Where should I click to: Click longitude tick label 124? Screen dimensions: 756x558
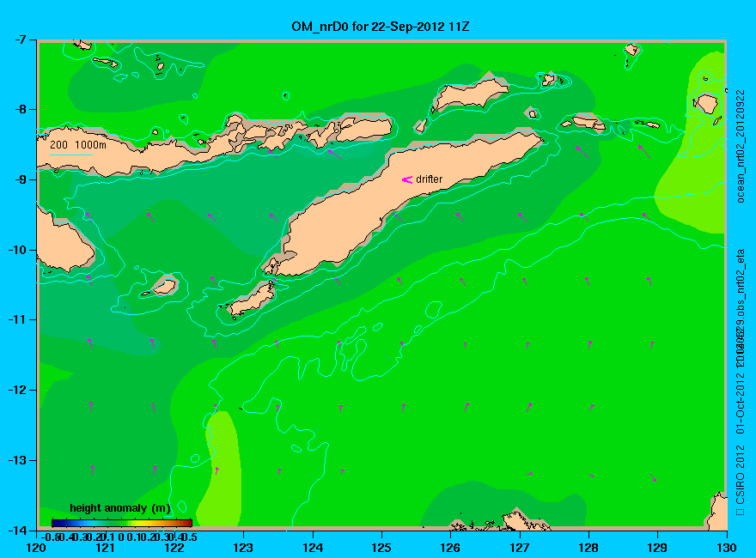coord(313,548)
